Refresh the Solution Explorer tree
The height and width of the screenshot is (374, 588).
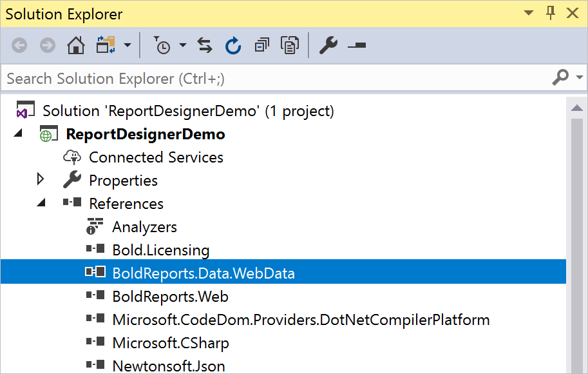(233, 45)
